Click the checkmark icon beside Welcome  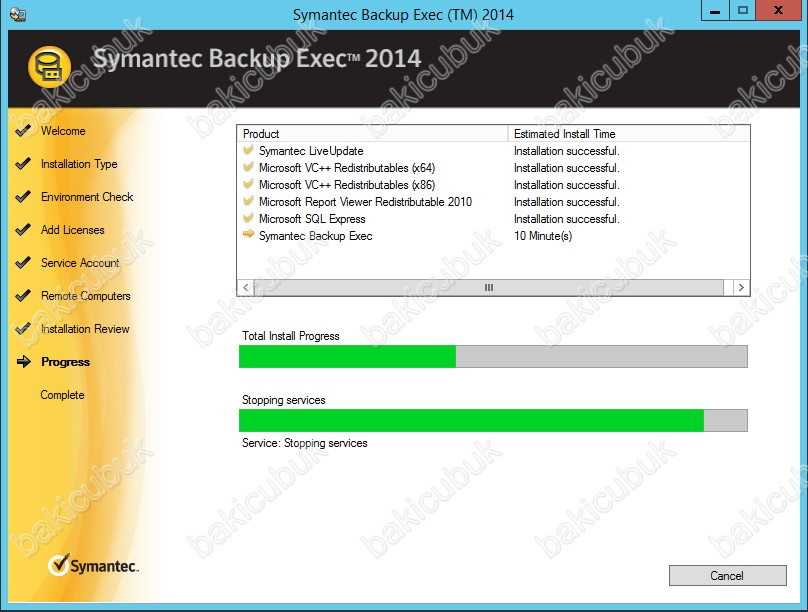point(23,131)
